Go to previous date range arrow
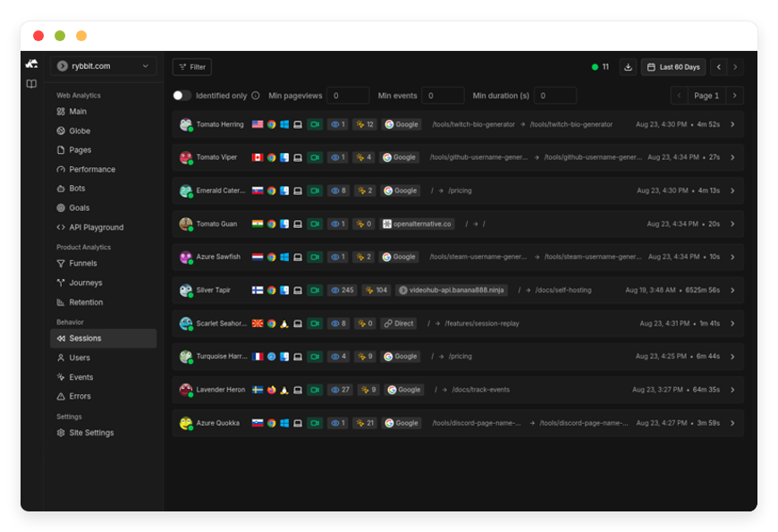Viewport: 778px width, 532px height. (718, 67)
